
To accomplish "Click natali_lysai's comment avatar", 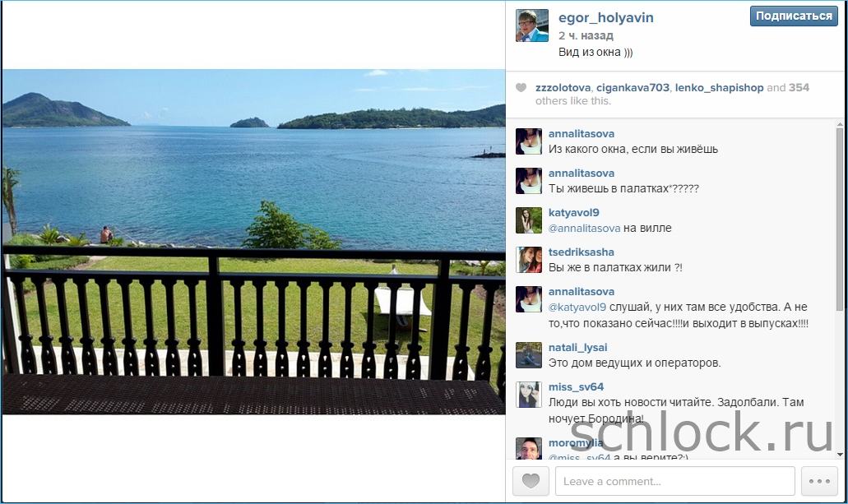I will (x=528, y=354).
